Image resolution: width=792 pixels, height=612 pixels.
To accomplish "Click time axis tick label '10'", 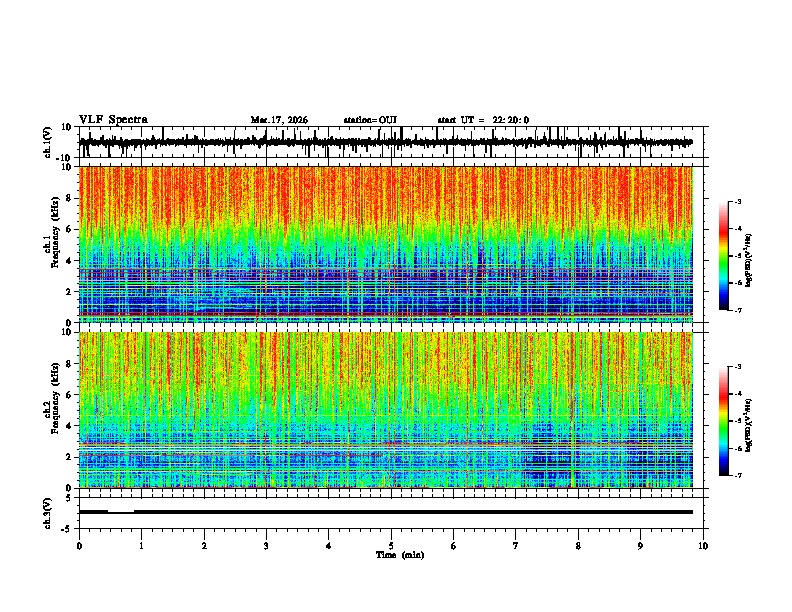I will tap(703, 546).
